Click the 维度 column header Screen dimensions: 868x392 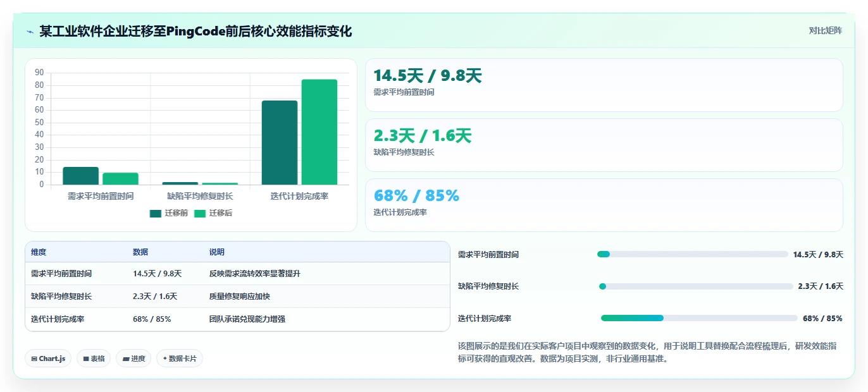pos(39,252)
